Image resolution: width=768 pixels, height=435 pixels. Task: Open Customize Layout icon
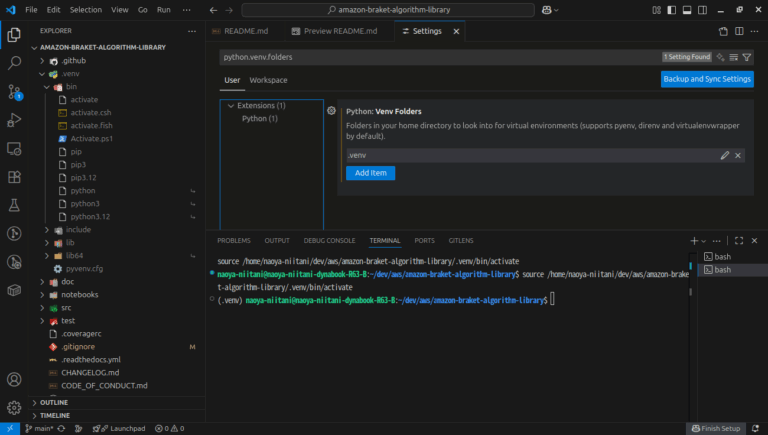pyautogui.click(x=657, y=10)
